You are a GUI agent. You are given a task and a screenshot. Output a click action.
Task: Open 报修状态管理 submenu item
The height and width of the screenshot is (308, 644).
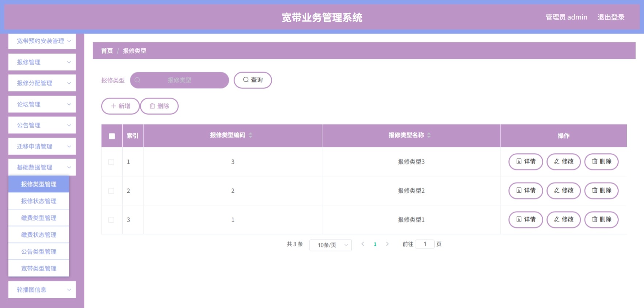click(39, 201)
